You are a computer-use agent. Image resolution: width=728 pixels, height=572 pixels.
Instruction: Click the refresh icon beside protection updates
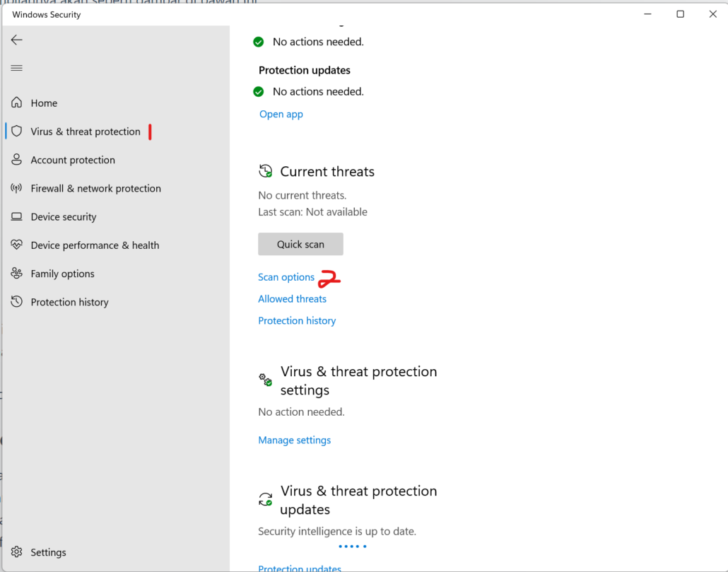pos(266,500)
